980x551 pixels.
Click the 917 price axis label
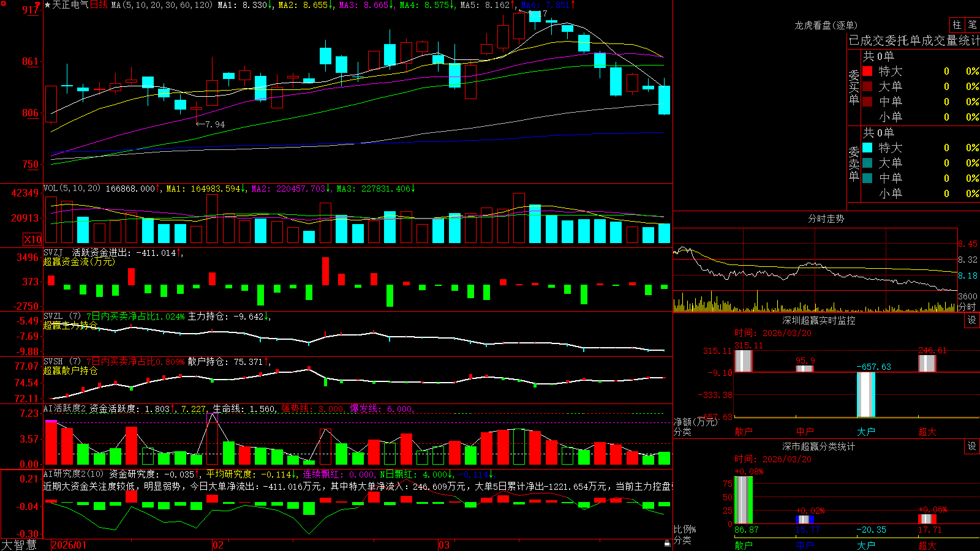pyautogui.click(x=30, y=10)
